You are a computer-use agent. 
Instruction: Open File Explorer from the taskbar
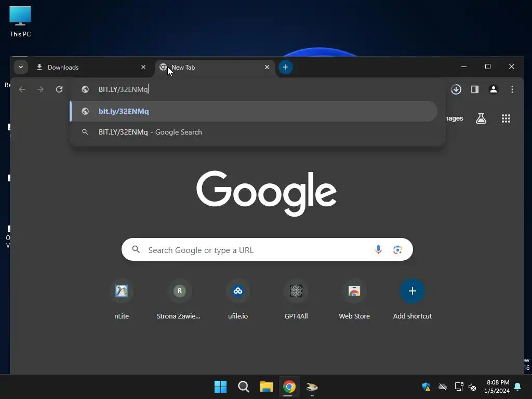[267, 387]
